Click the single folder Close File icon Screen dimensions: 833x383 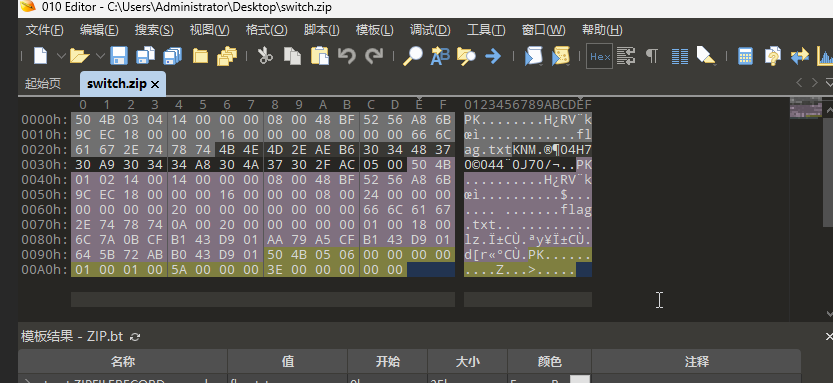(x=200, y=56)
